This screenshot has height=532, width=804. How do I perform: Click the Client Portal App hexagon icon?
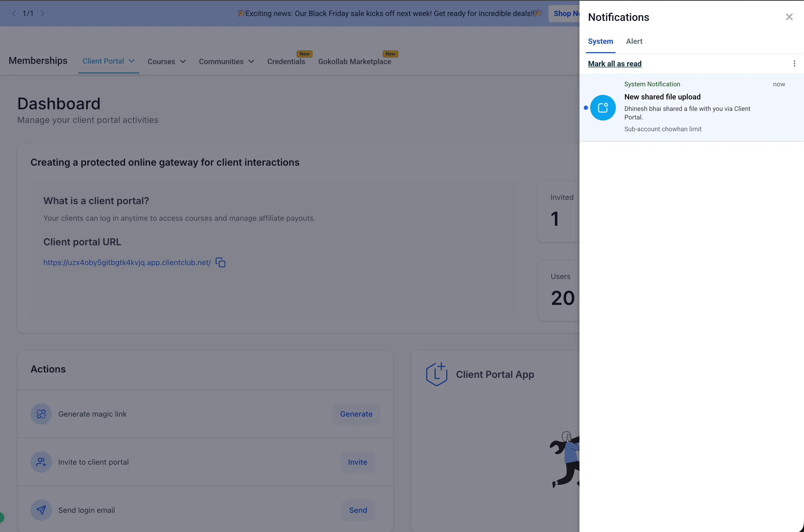pyautogui.click(x=436, y=374)
